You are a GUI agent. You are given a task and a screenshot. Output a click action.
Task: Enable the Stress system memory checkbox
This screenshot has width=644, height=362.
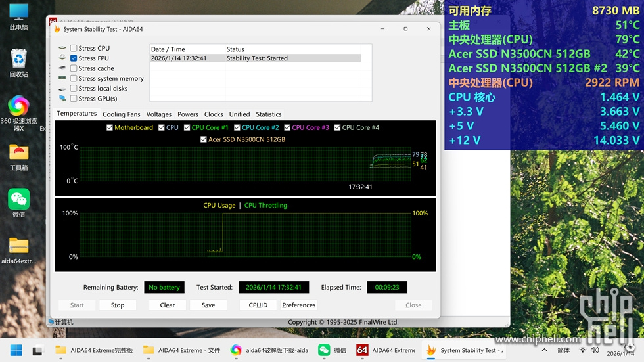coord(74,78)
